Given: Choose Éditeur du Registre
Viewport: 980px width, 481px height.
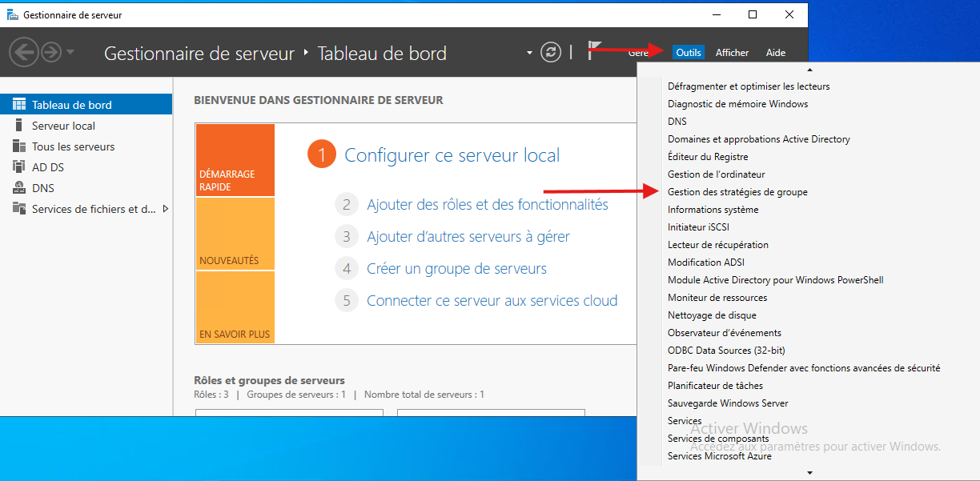Looking at the screenshot, I should pyautogui.click(x=708, y=157).
